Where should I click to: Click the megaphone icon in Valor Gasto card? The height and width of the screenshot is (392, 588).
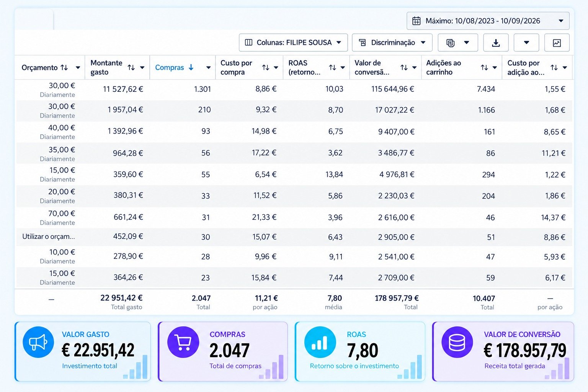pyautogui.click(x=38, y=342)
